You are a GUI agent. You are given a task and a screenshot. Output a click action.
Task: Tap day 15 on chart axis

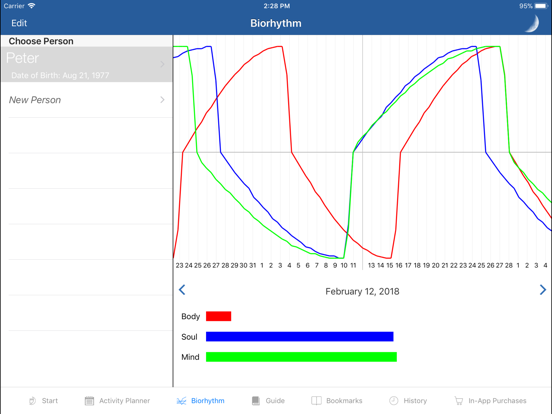[x=390, y=265]
